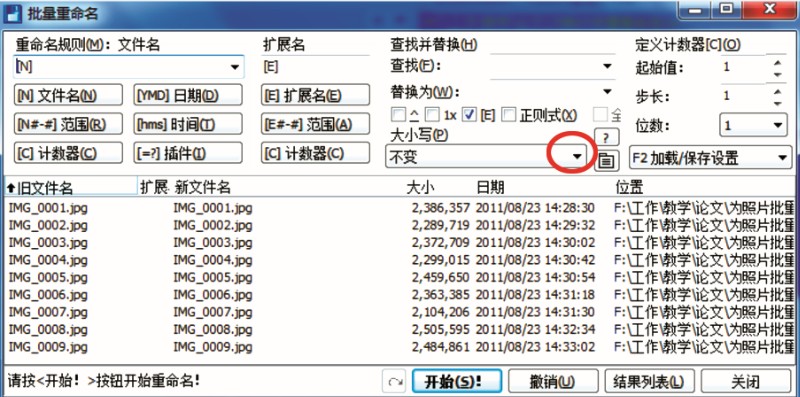Click the [C] 计数器 button under the file name rule

[x=68, y=153]
